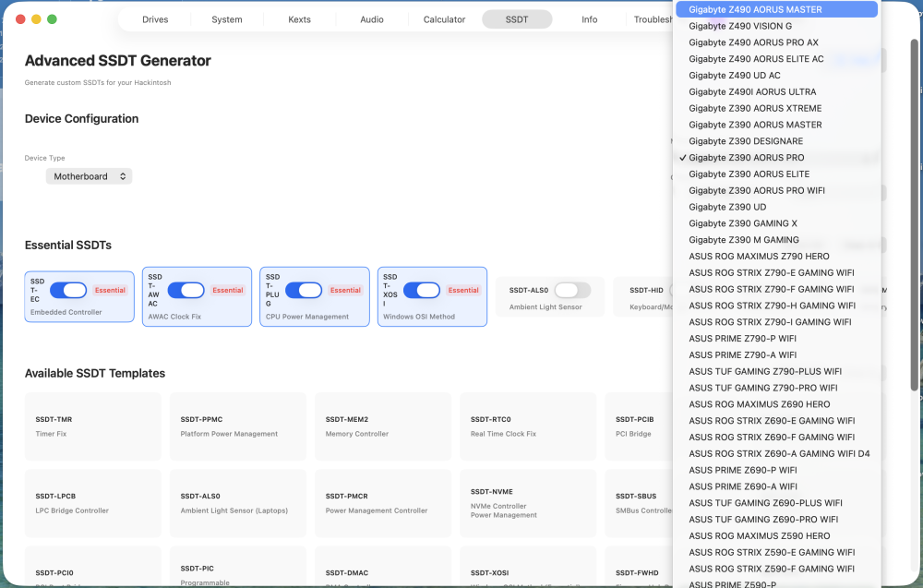Select SSDT-ALS0 Ambient Light Sensor (Laptops) template
Image resolution: width=923 pixels, height=588 pixels.
coord(238,503)
